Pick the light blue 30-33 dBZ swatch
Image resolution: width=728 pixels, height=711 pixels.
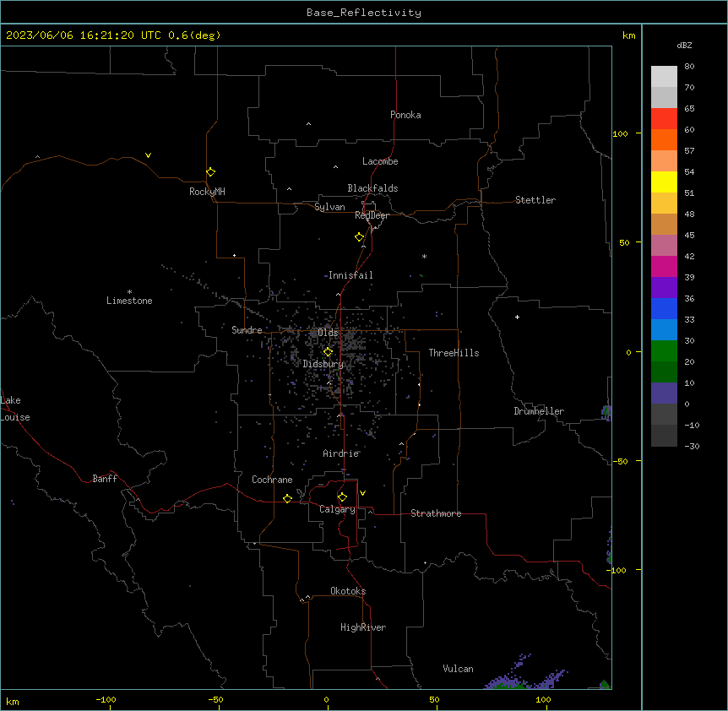(664, 329)
